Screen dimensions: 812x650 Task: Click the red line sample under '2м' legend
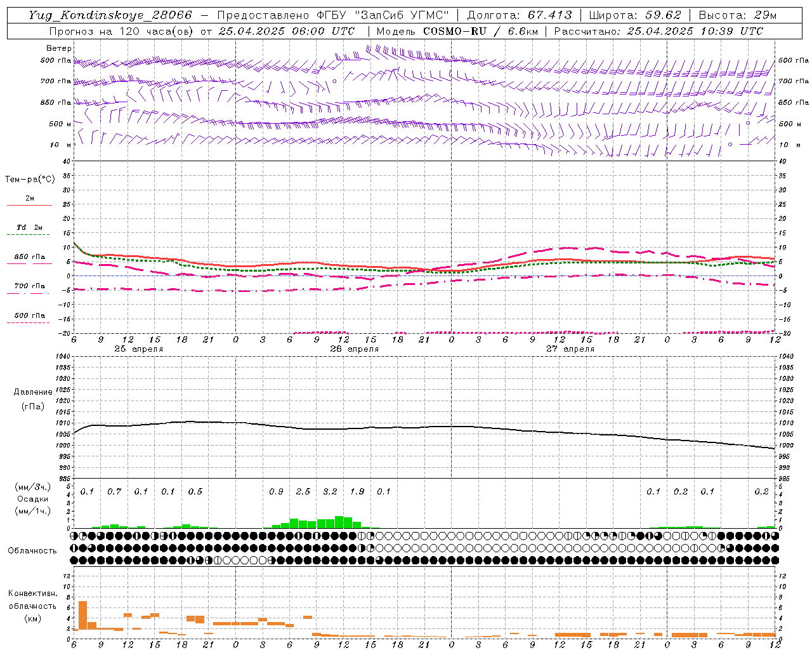[x=29, y=206]
